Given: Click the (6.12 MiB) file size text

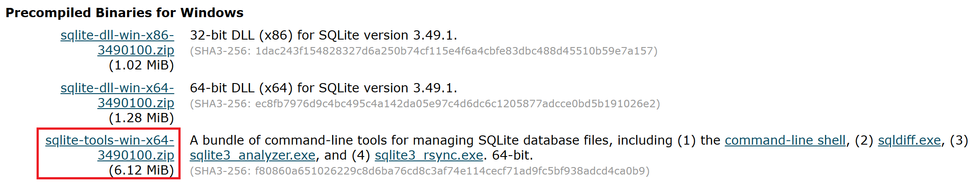Looking at the screenshot, I should click(141, 170).
